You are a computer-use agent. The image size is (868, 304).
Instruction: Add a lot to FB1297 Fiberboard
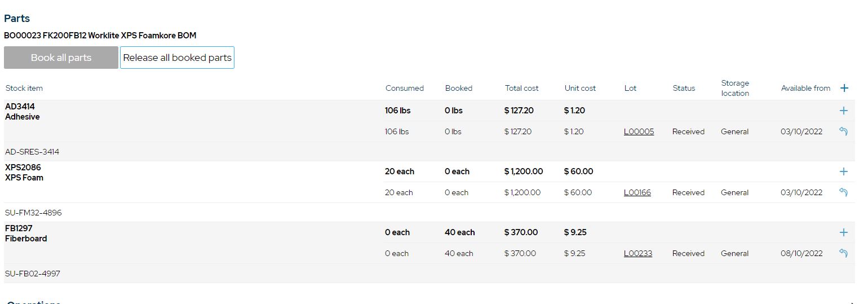pos(843,232)
